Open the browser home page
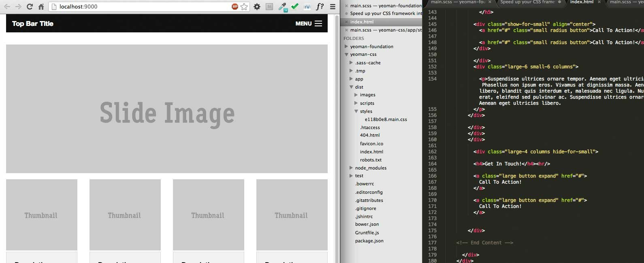This screenshot has height=263, width=644. coord(41,6)
